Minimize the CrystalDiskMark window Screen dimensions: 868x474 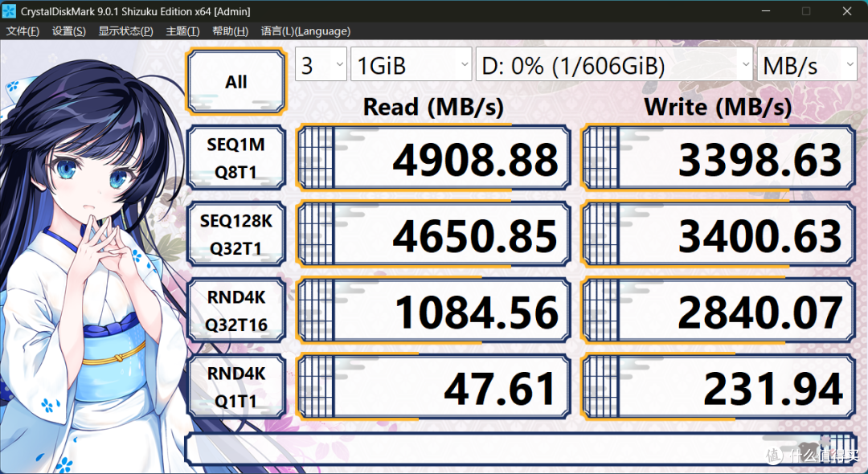766,11
